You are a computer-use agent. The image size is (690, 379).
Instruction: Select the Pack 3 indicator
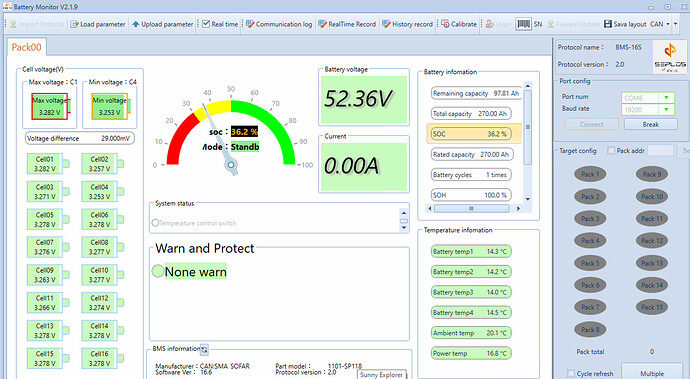coord(590,219)
